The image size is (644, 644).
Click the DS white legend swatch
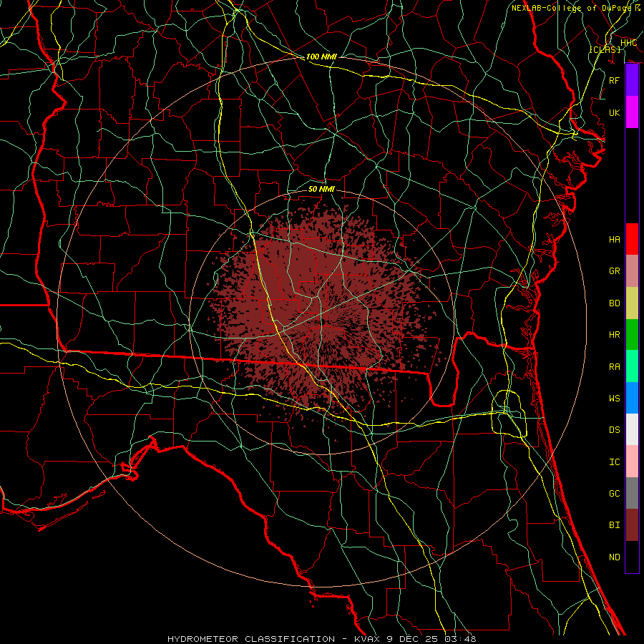tap(632, 429)
